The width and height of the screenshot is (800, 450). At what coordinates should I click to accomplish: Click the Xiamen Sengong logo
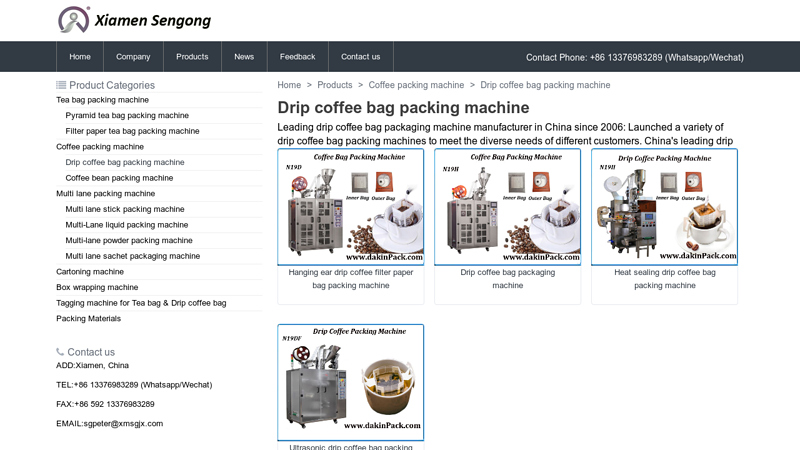tap(134, 20)
